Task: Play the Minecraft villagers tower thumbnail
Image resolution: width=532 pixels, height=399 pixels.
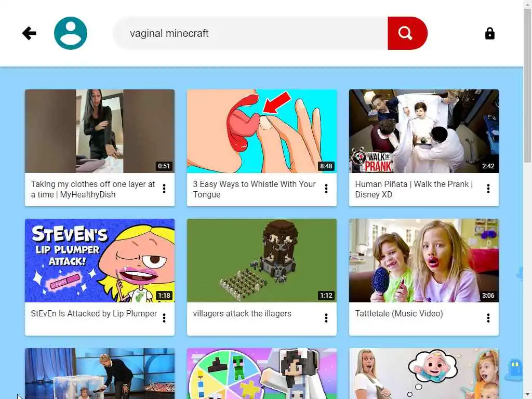Action: (x=262, y=261)
